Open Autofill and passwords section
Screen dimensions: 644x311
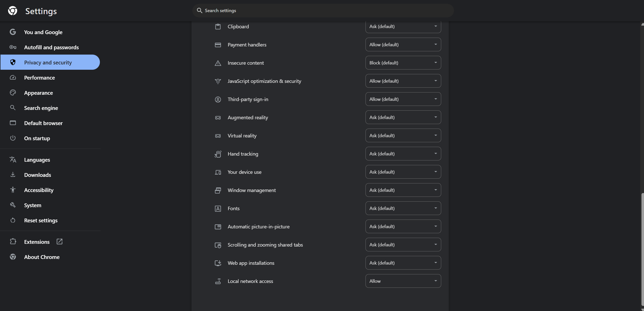pyautogui.click(x=50, y=47)
